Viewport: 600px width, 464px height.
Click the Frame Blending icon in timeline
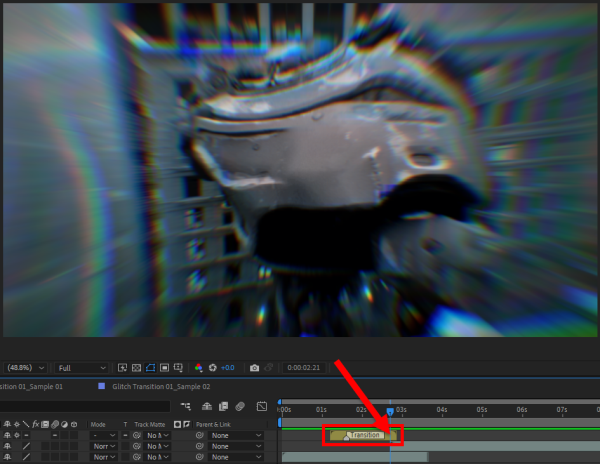coord(222,406)
